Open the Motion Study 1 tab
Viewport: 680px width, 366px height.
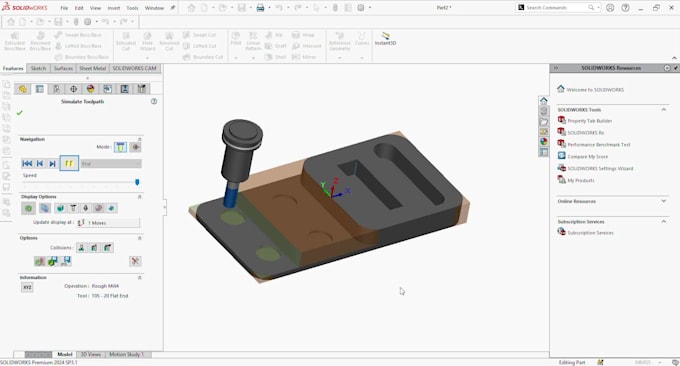[x=126, y=354]
